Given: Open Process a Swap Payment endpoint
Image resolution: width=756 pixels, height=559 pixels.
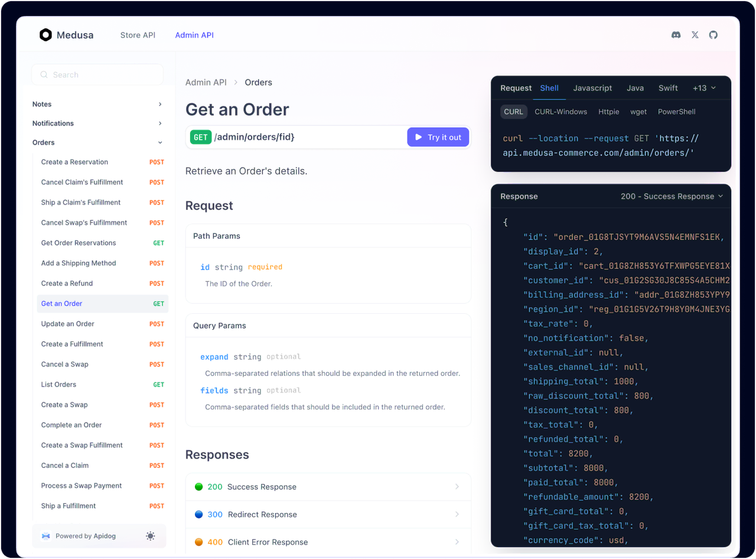Looking at the screenshot, I should (x=103, y=486).
